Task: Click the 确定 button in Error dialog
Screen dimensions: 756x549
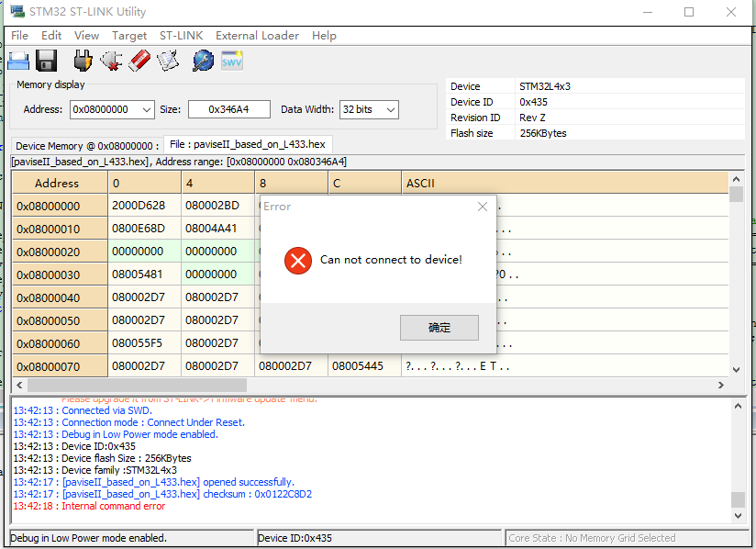Action: 439,328
